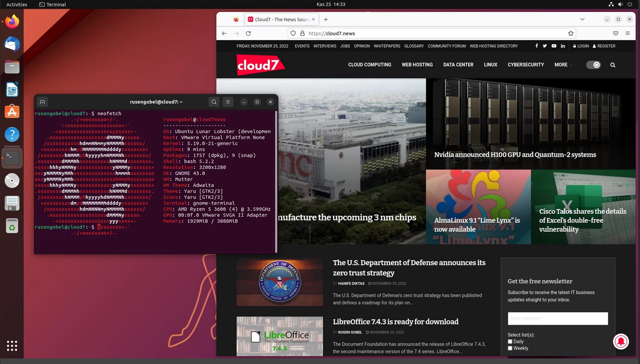Click the search magnifier on cloud7 site
The image size is (640, 364).
tap(613, 65)
